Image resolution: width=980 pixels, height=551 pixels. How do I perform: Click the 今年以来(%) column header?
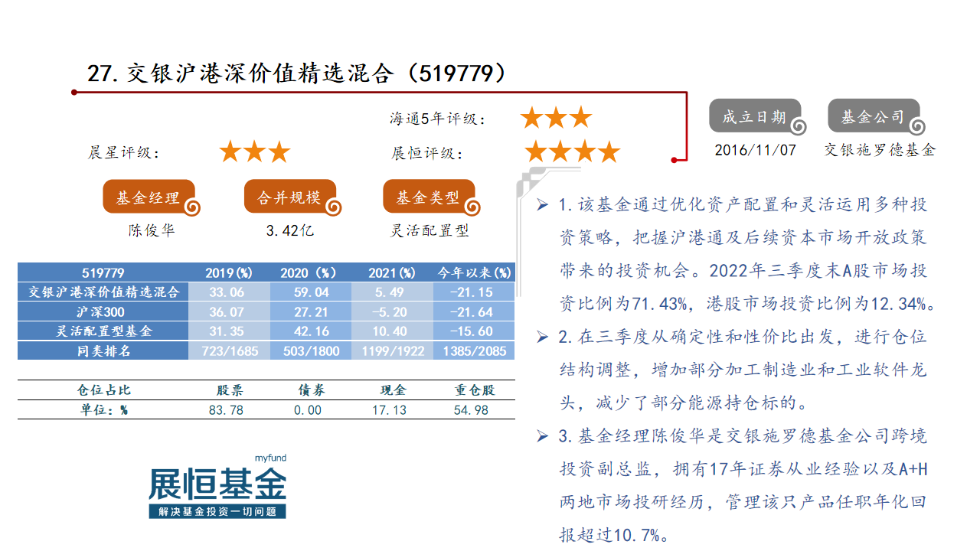474,272
